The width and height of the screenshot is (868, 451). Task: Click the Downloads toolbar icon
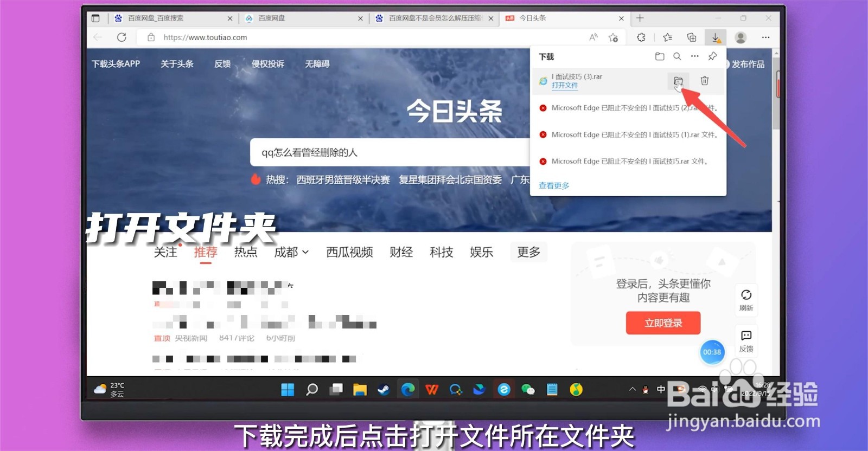click(x=716, y=37)
